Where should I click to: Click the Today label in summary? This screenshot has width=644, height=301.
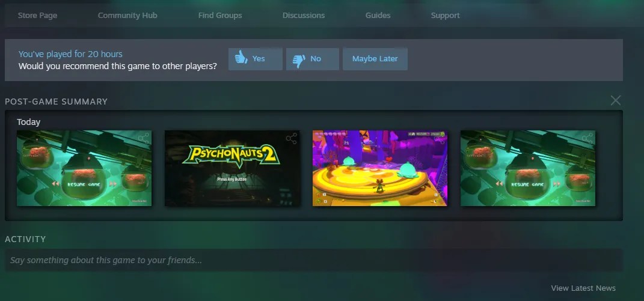pyautogui.click(x=28, y=122)
